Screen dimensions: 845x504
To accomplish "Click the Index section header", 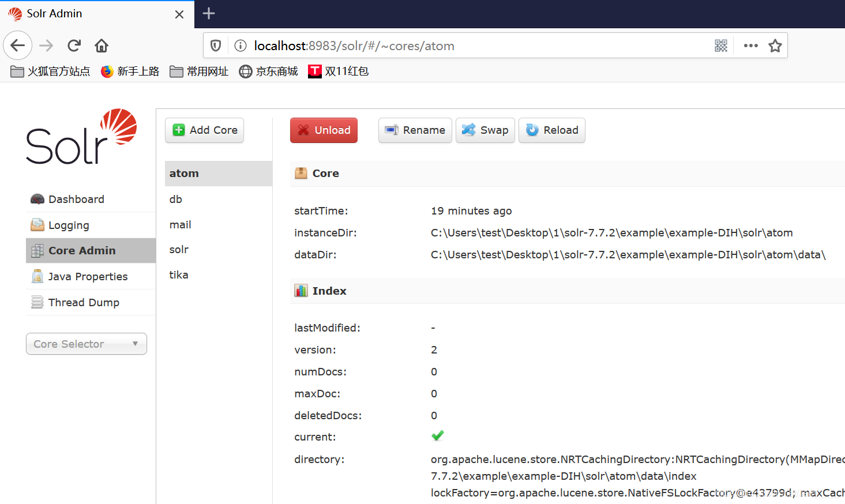I will [x=568, y=291].
